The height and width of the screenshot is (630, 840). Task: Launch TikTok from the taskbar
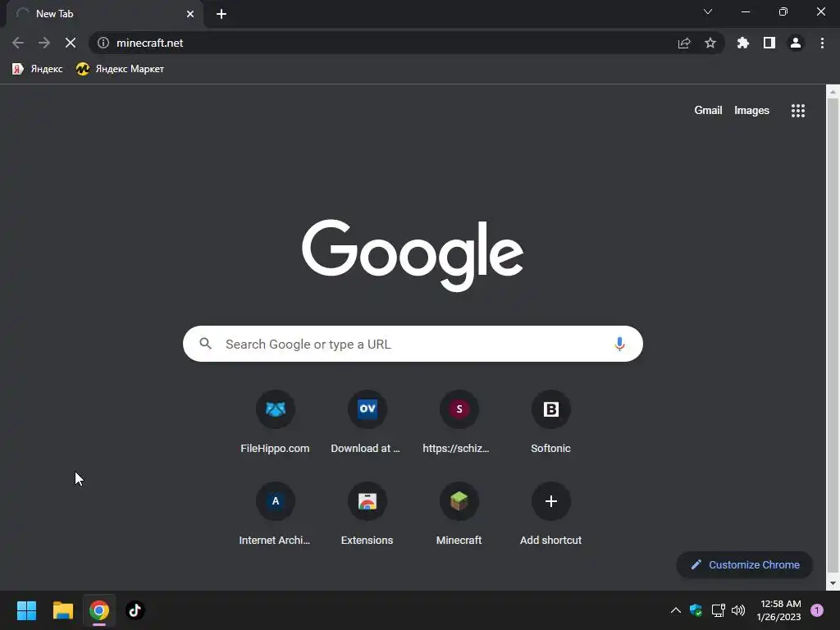coord(135,610)
